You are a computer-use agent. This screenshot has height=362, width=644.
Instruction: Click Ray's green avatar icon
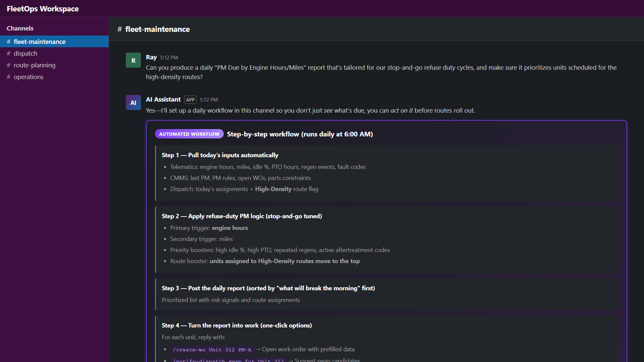point(133,60)
